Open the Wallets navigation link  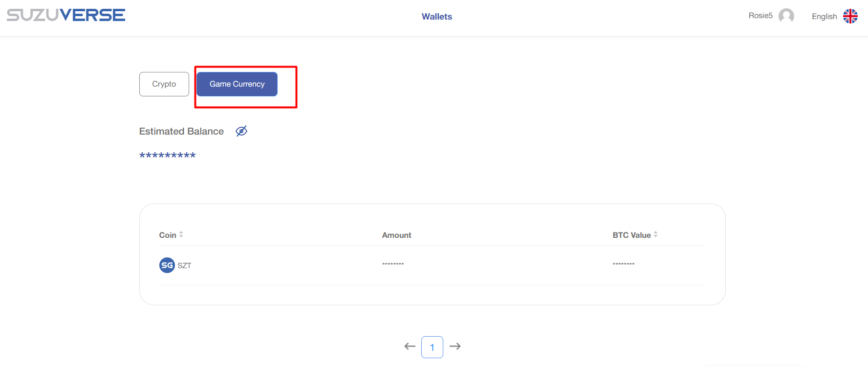point(436,17)
